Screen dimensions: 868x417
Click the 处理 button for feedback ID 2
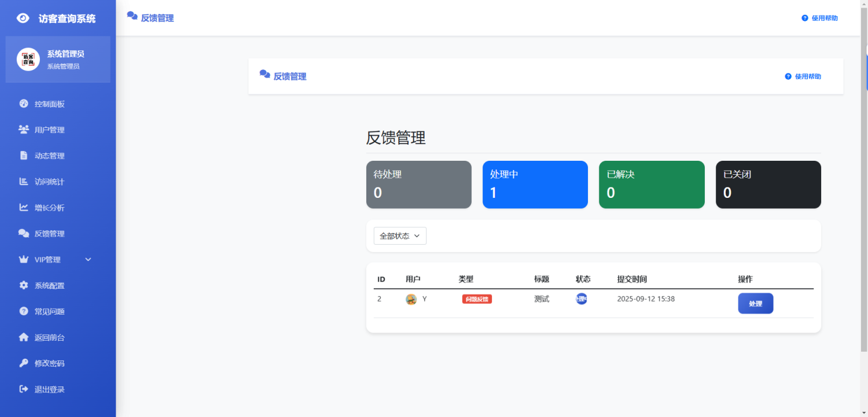click(x=755, y=303)
